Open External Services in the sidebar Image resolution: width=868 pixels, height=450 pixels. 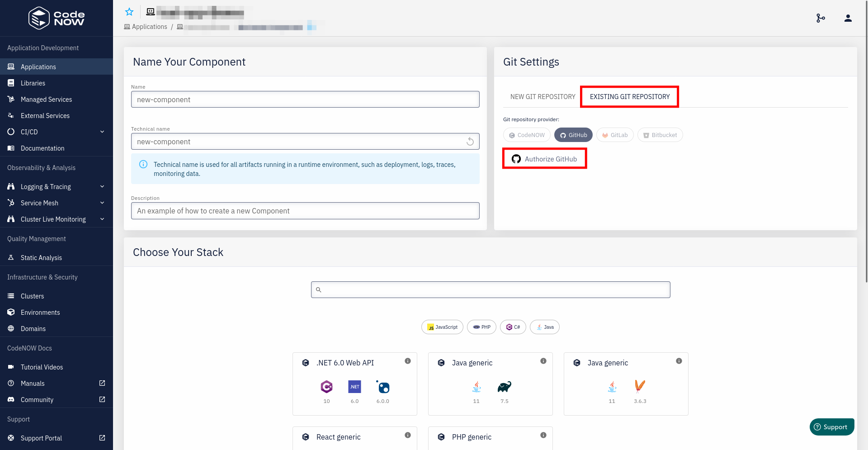coord(57,115)
